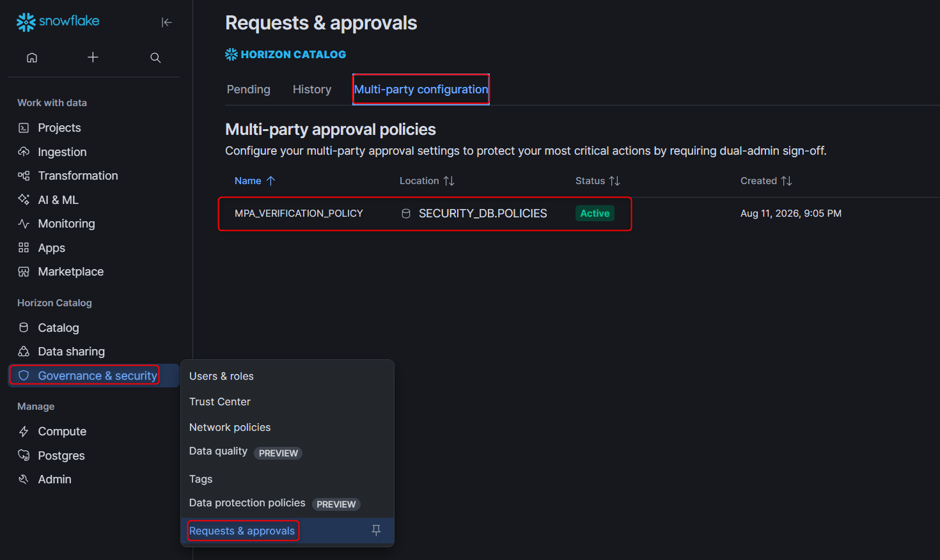940x560 pixels.
Task: Collapse the sidebar navigation panel
Action: [166, 22]
